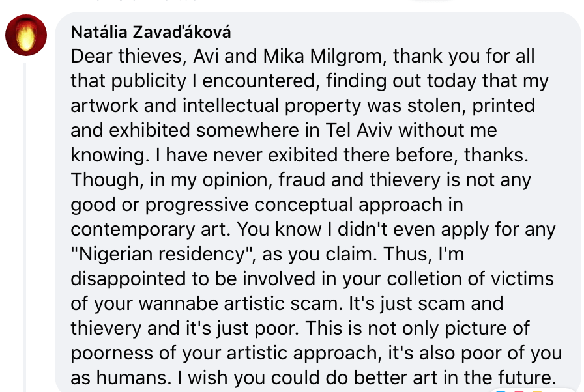Click the red love reaction icon
Image resolution: width=584 pixels, height=392 pixels.
[x=520, y=389]
